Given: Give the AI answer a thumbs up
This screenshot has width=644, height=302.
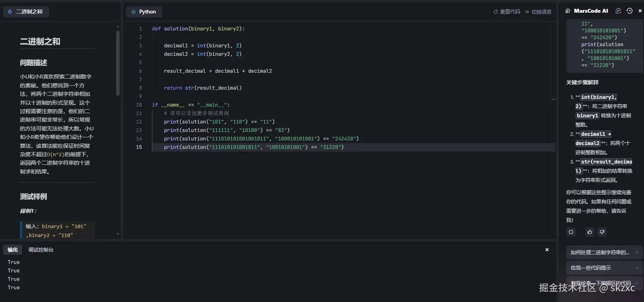Looking at the screenshot, I should tap(590, 232).
